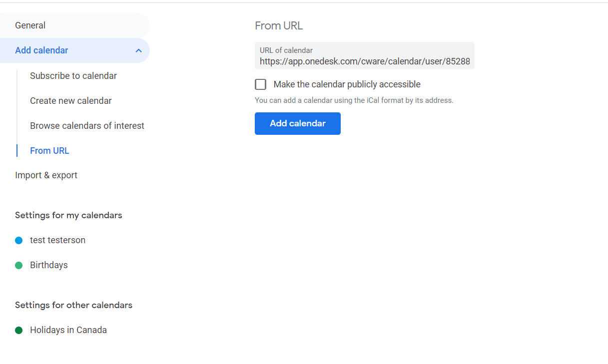Click the Settings for my calendars heading
Viewport: 608px width, 364px height.
[x=68, y=215]
